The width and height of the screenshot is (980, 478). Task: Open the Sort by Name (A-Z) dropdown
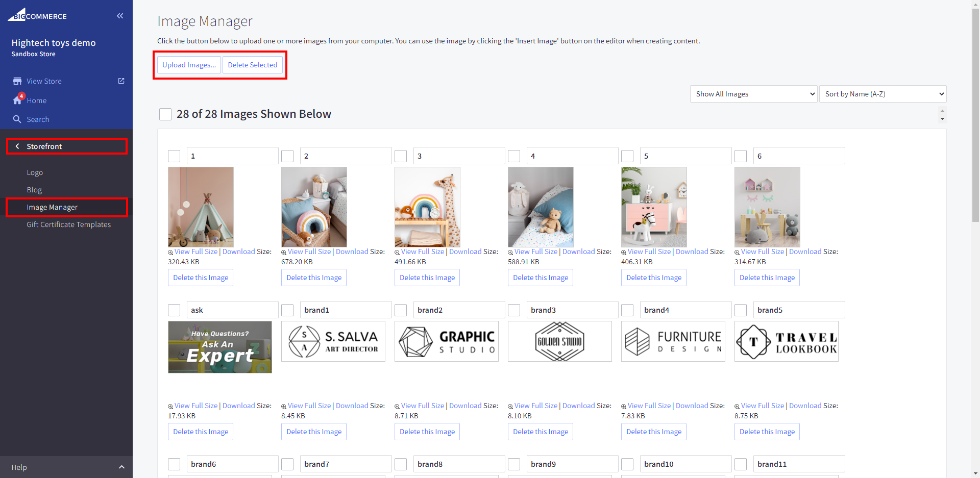(883, 94)
